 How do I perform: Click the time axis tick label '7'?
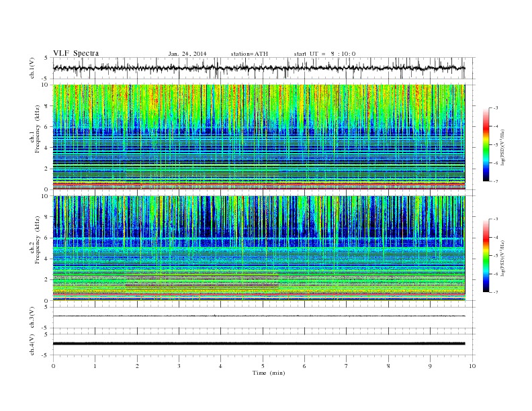pos(347,366)
